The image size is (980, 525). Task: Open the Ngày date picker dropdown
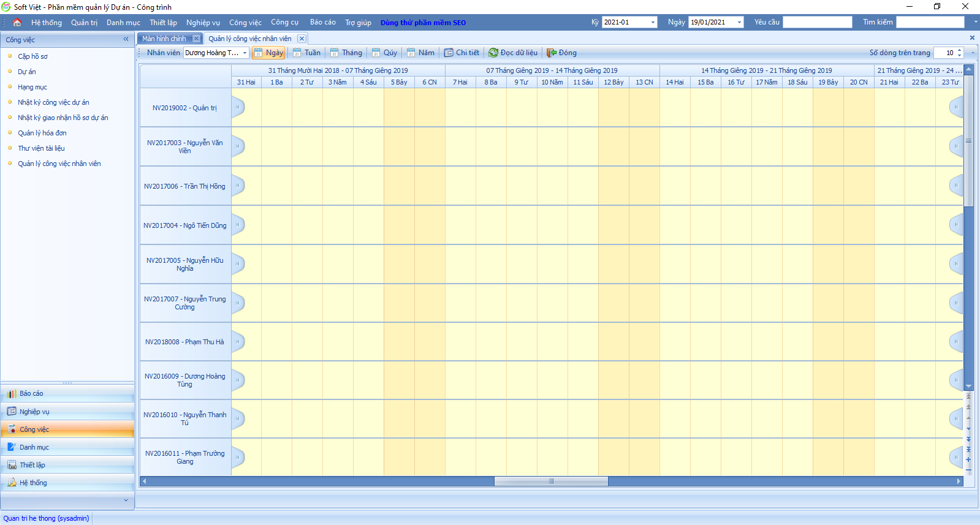739,22
